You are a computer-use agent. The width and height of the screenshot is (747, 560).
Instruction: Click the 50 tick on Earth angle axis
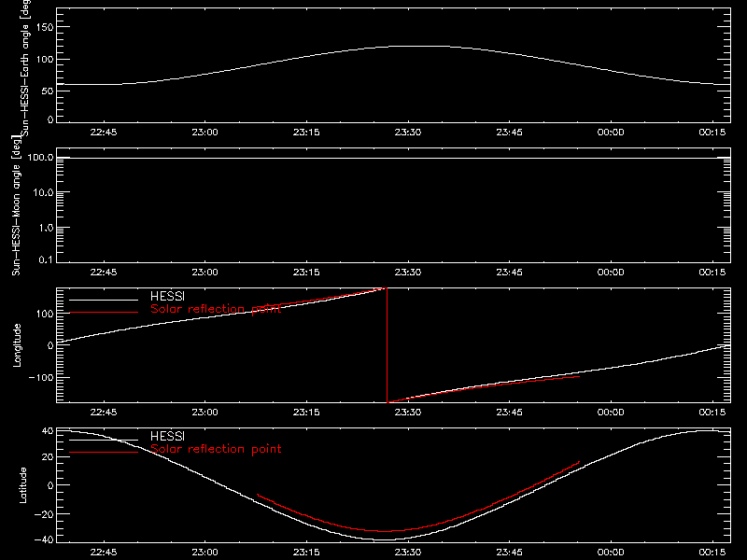coord(48,91)
